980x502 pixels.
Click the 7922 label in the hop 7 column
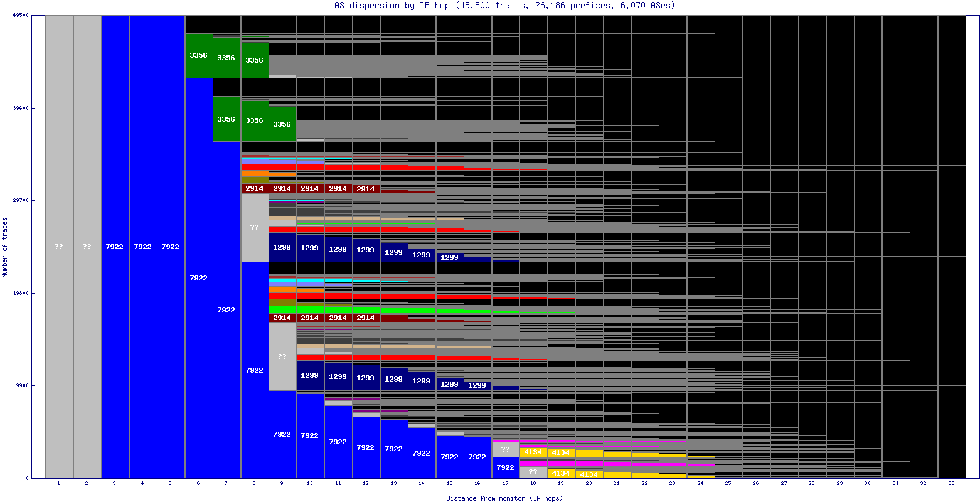tap(226, 310)
